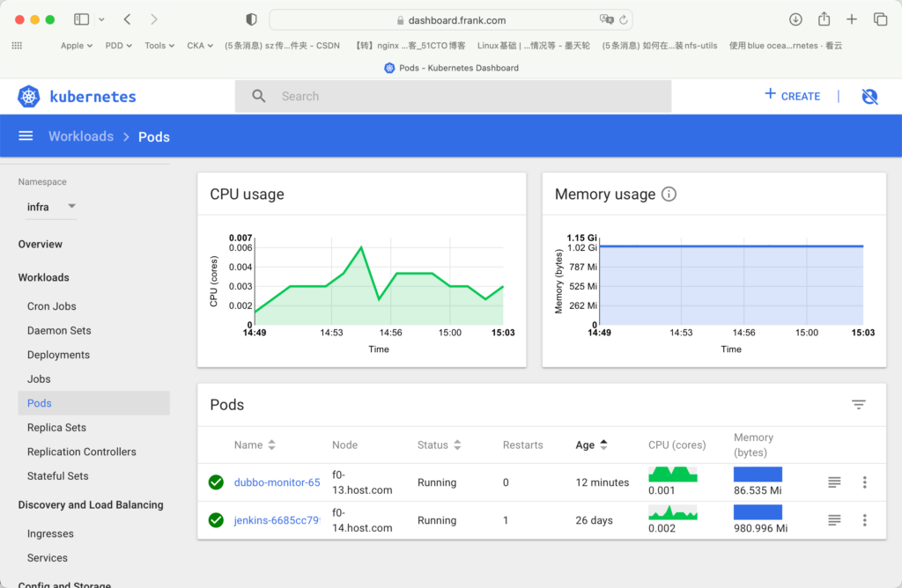Click dubbo-monitor memory usage bar
Image resolution: width=902 pixels, height=588 pixels.
758,474
